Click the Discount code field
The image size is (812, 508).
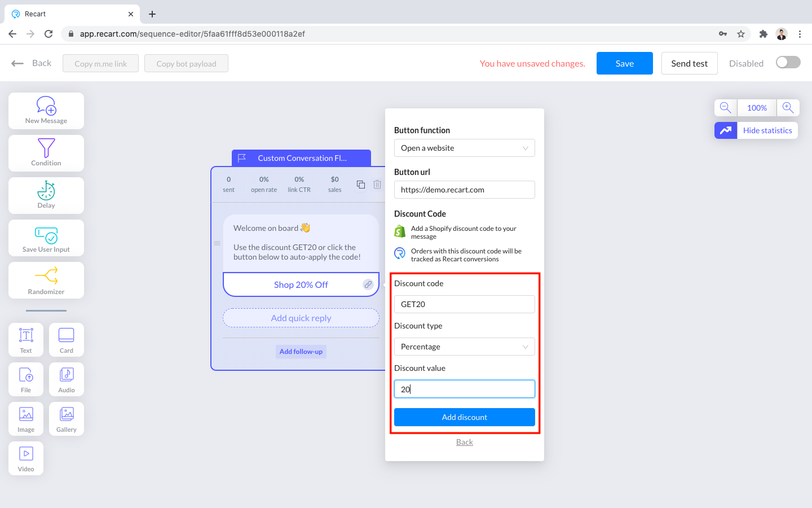click(x=465, y=304)
